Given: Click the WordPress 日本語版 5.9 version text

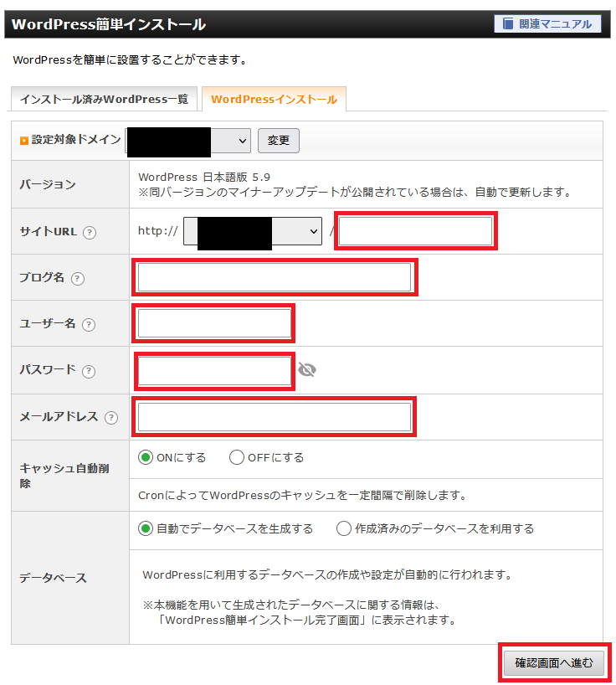Looking at the screenshot, I should click(204, 177).
